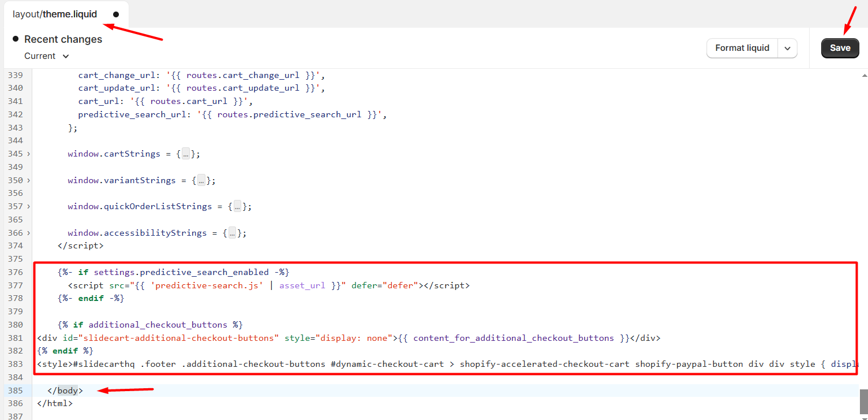
Task: Place cursor in closing body tag
Action: tap(65, 391)
